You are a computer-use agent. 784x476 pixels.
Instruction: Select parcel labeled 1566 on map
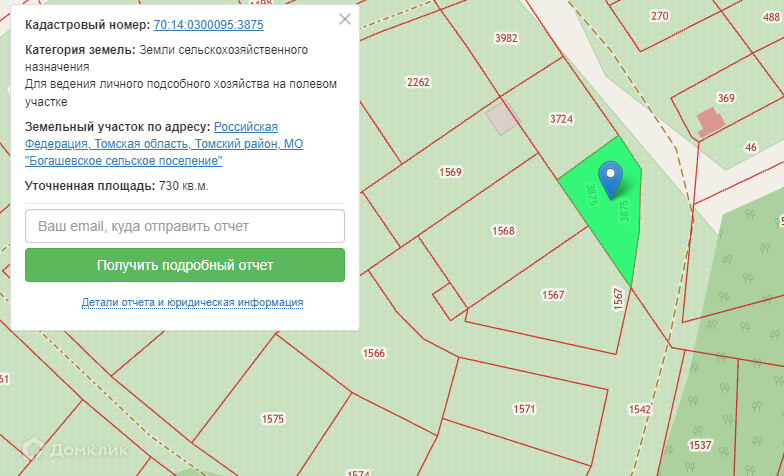point(374,353)
